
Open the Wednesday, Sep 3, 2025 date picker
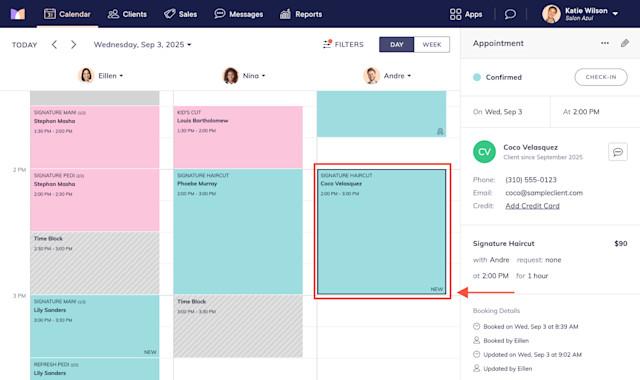(x=142, y=44)
